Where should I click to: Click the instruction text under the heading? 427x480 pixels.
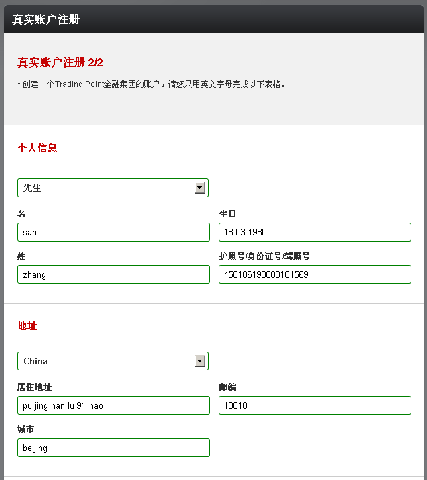pos(151,84)
